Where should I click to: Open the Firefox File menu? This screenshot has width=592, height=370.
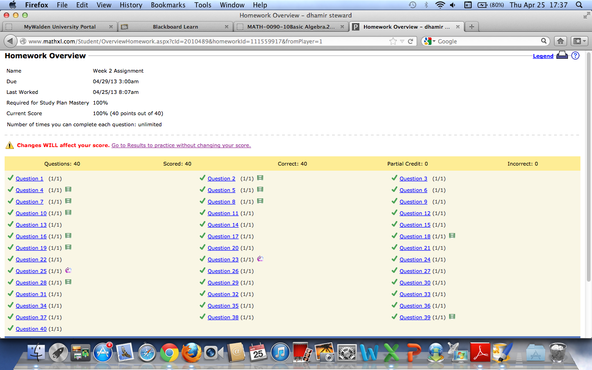click(62, 5)
